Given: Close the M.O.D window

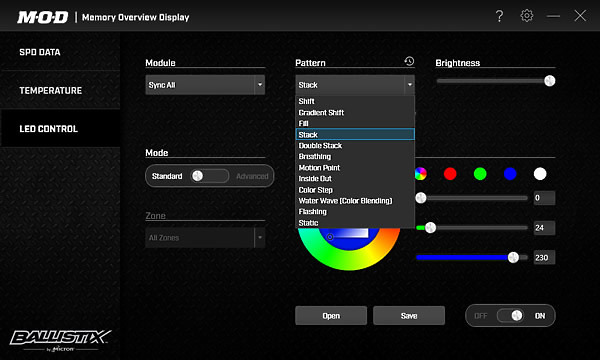Looking at the screenshot, I should click(580, 16).
